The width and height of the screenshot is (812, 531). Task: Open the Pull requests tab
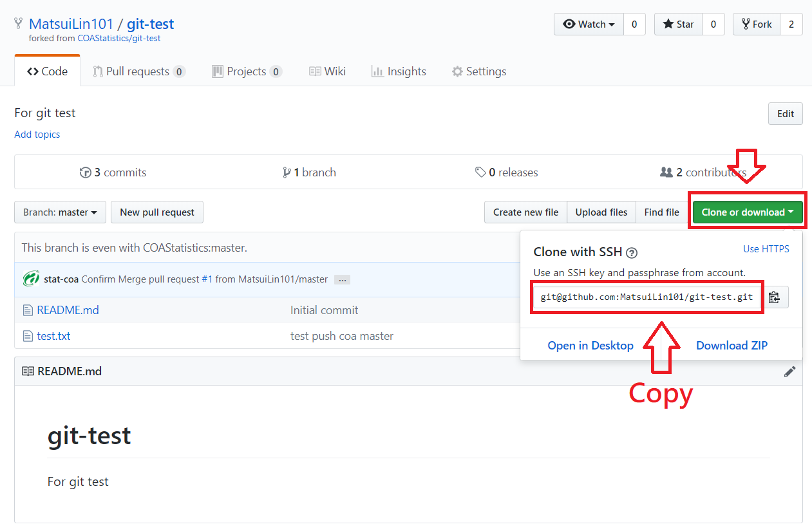139,71
